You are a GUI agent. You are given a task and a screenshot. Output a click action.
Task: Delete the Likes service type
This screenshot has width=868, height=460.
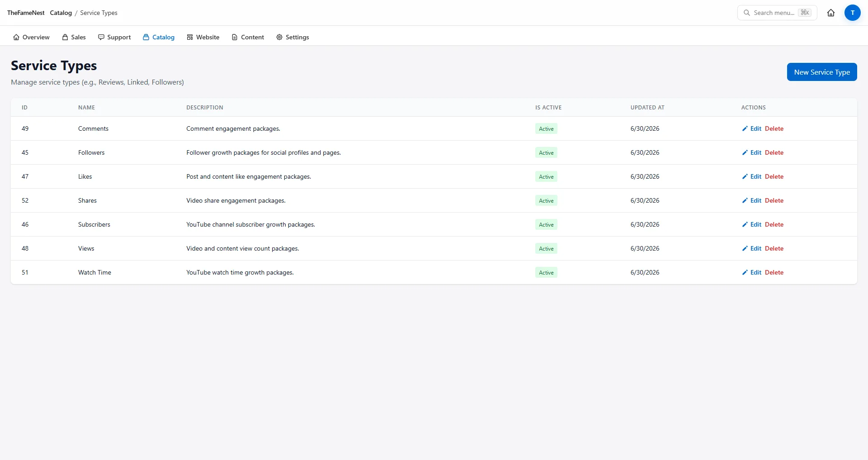[x=774, y=176]
